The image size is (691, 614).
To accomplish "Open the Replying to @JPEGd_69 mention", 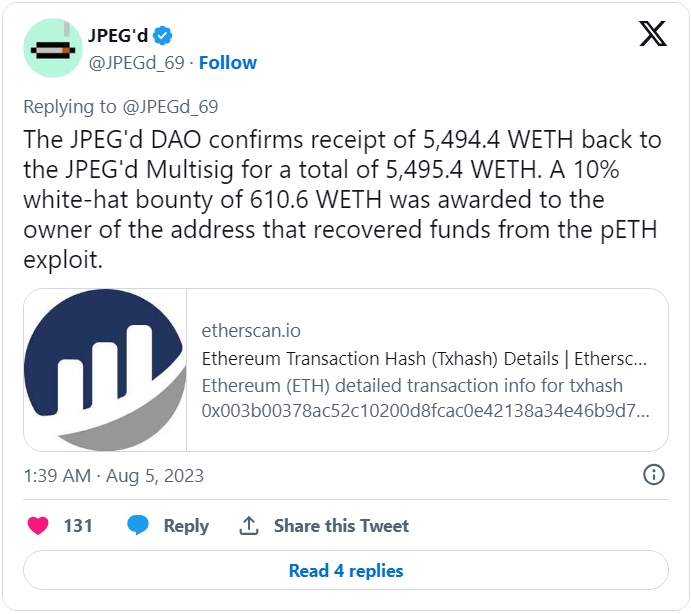I will 170,107.
